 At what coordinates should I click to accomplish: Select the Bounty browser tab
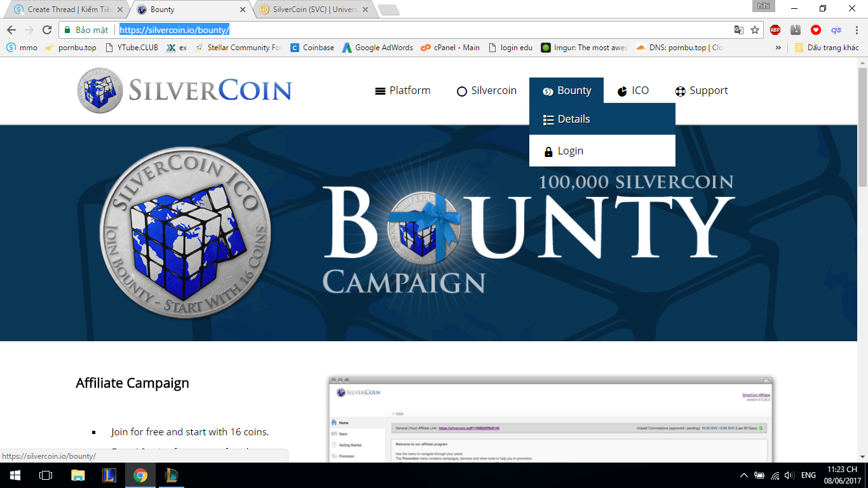click(x=191, y=10)
